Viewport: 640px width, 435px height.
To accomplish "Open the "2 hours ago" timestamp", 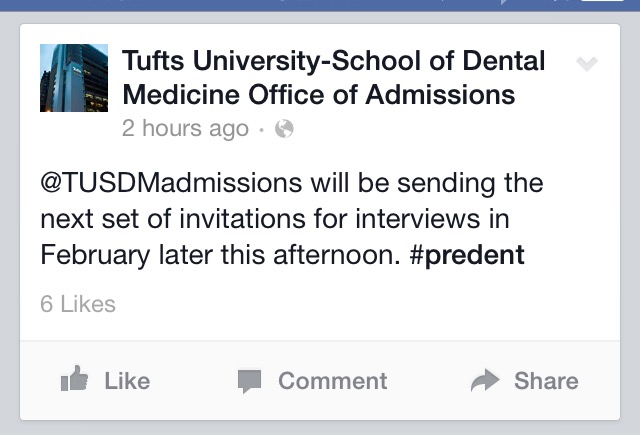I will (x=184, y=128).
